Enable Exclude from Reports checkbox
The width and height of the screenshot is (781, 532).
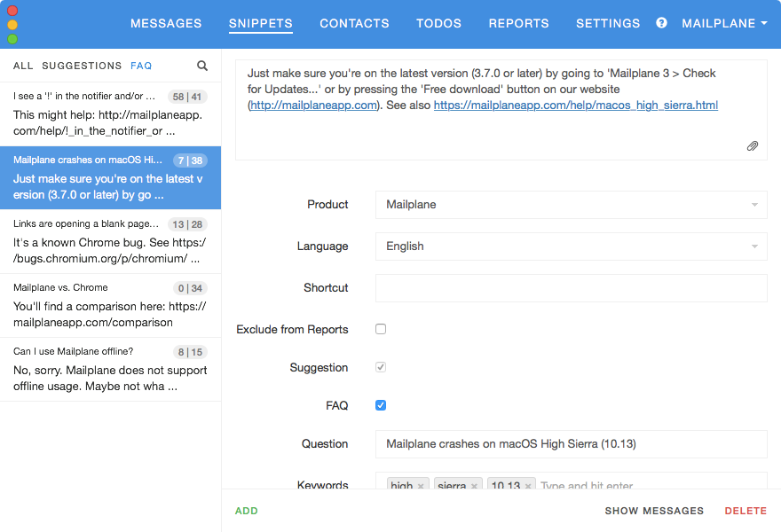point(381,329)
